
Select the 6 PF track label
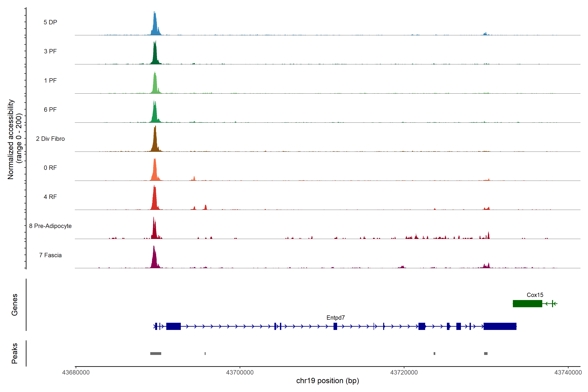pos(50,109)
